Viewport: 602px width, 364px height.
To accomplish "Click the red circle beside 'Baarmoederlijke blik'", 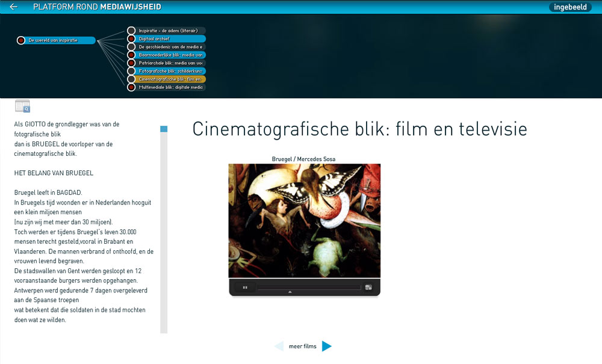I will coord(131,55).
